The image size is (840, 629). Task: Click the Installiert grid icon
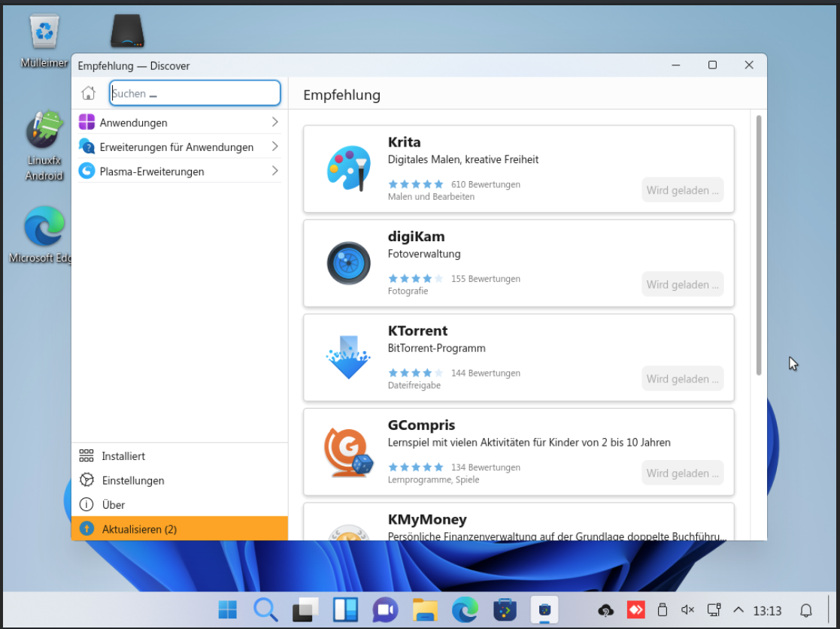[86, 455]
